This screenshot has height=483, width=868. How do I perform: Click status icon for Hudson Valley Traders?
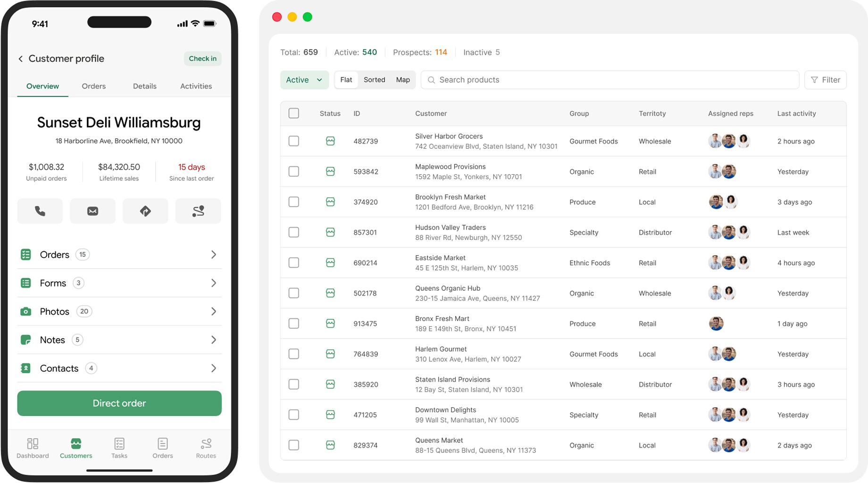click(330, 232)
